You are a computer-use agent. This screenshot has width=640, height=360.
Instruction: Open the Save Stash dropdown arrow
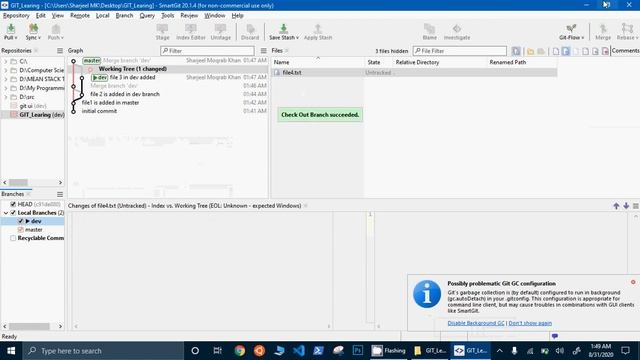tap(297, 38)
